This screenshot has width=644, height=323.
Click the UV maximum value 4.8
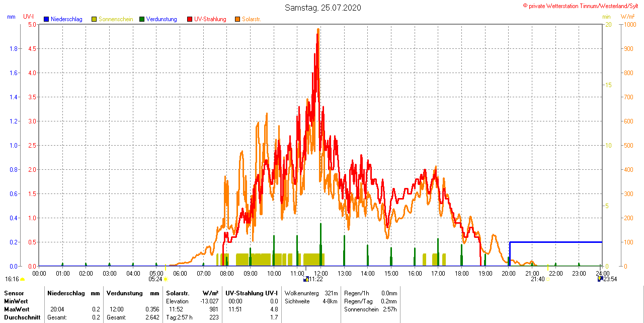pyautogui.click(x=274, y=309)
